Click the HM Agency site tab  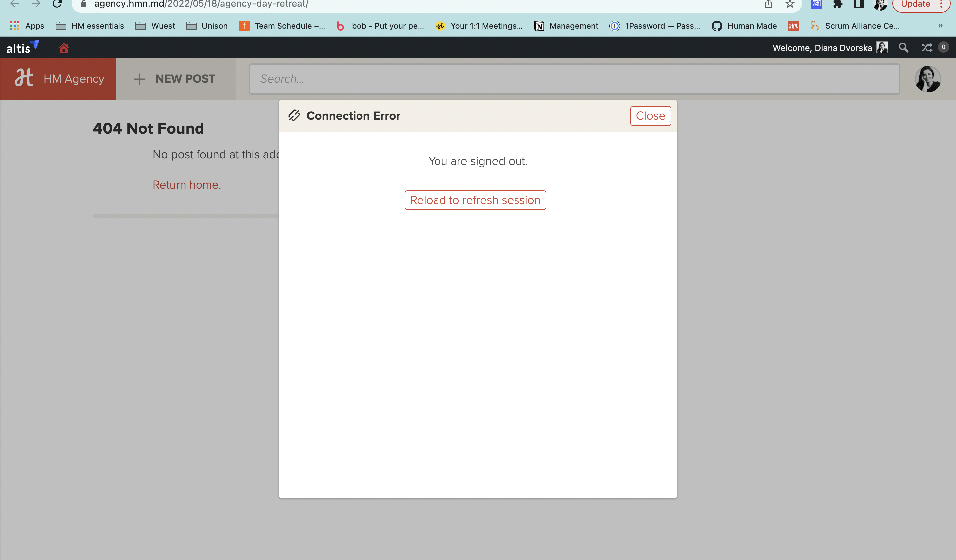click(58, 79)
